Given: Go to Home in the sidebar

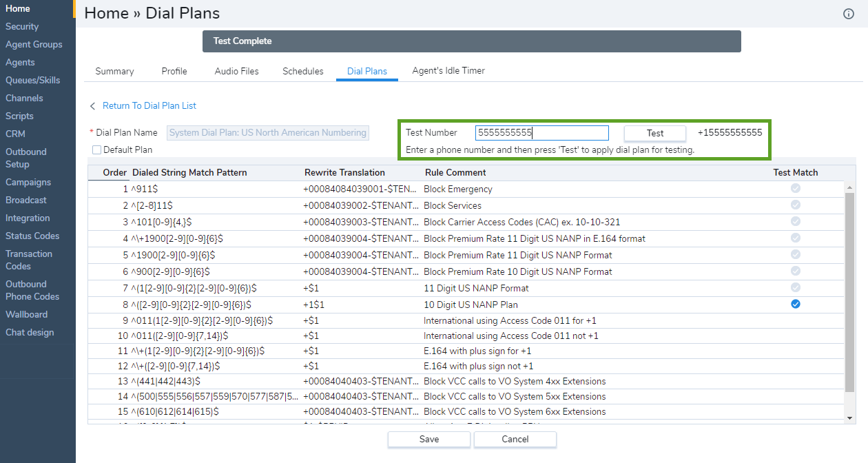Looking at the screenshot, I should coord(18,8).
